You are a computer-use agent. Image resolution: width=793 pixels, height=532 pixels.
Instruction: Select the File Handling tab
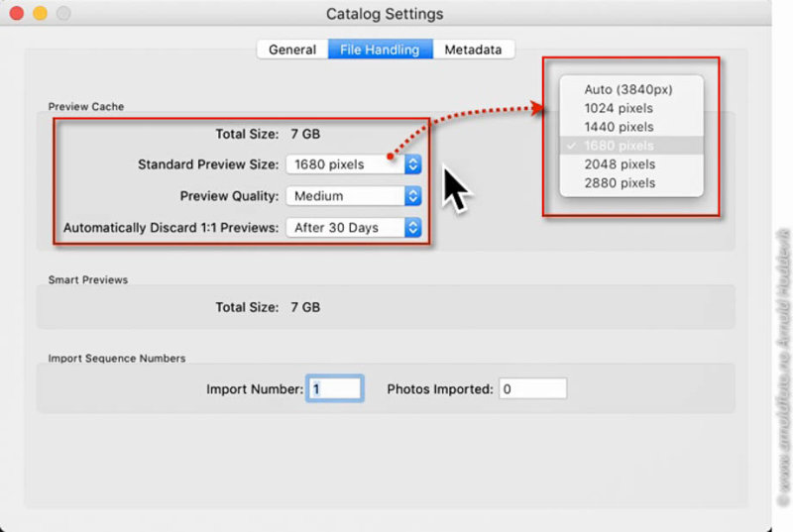coord(380,50)
